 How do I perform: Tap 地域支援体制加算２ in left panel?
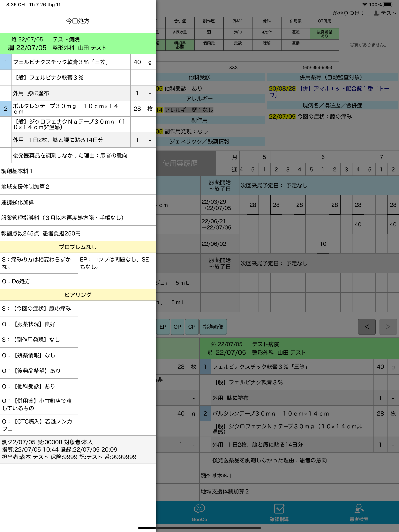(78, 187)
